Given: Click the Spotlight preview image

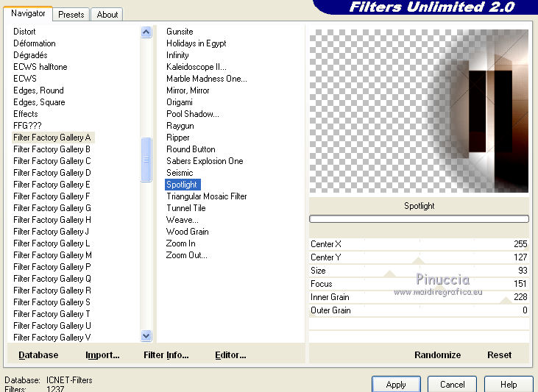Looking at the screenshot, I should coord(419,111).
